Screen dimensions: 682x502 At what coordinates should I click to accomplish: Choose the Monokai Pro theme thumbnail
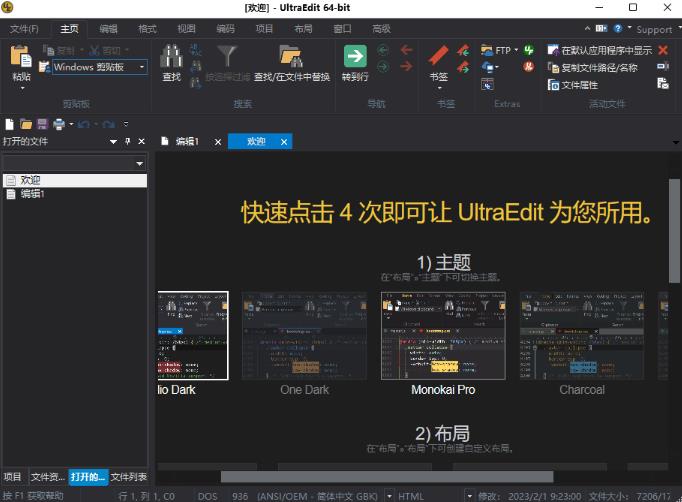443,336
